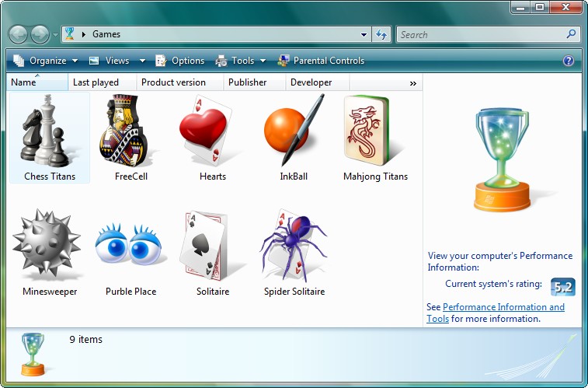Expand the Views dropdown arrow
This screenshot has width=588, height=388.
pos(142,61)
